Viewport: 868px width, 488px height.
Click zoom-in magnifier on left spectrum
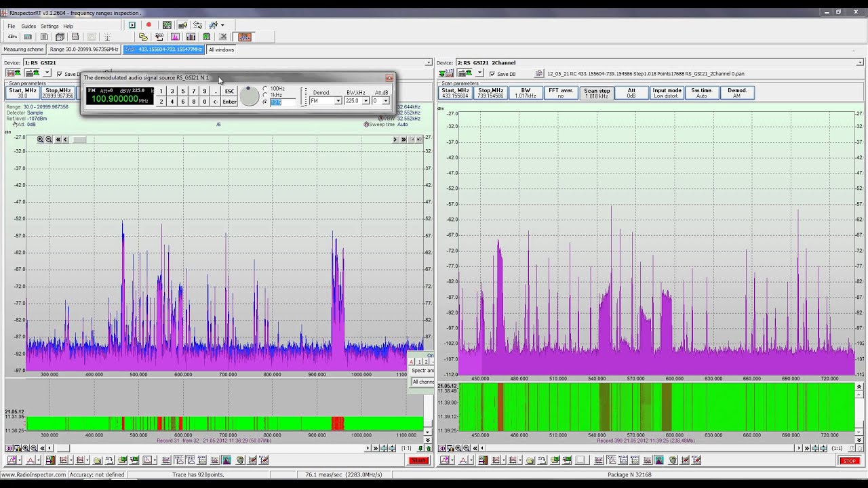(x=41, y=140)
